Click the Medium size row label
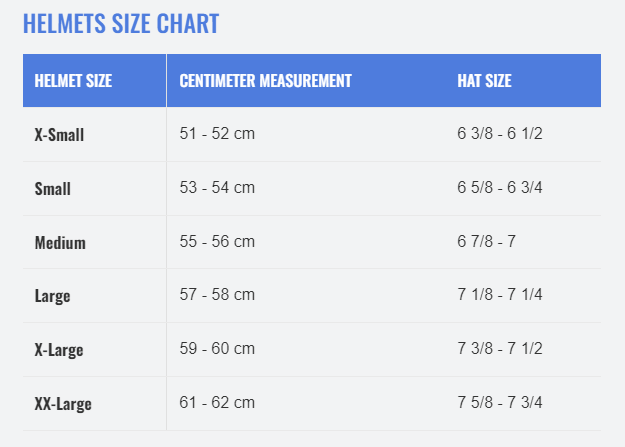This screenshot has height=447, width=625. click(60, 242)
